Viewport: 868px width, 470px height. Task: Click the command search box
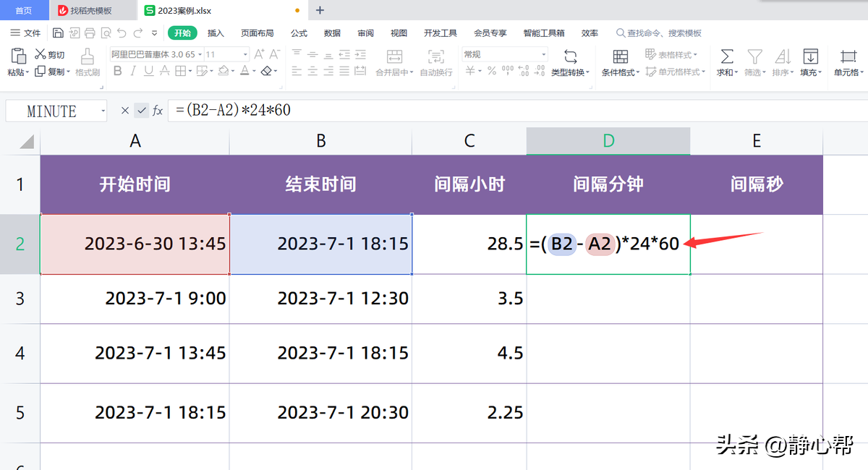click(659, 33)
